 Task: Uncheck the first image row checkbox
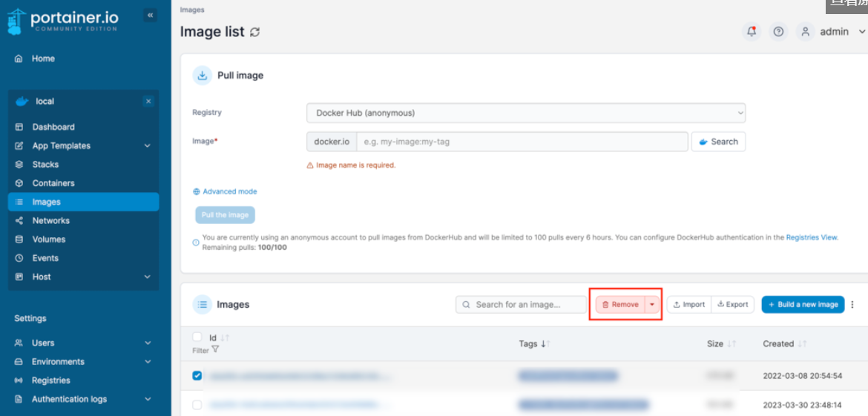click(197, 376)
